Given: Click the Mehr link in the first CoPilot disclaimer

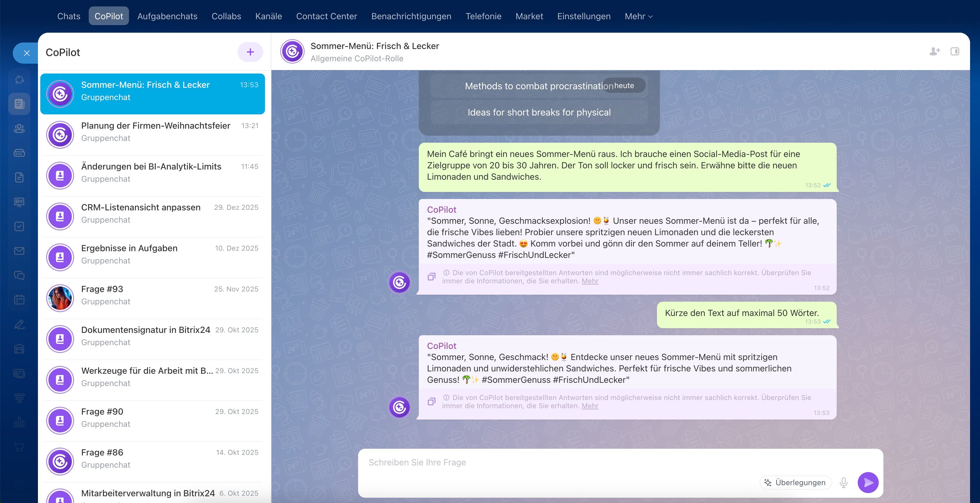Looking at the screenshot, I should point(590,281).
